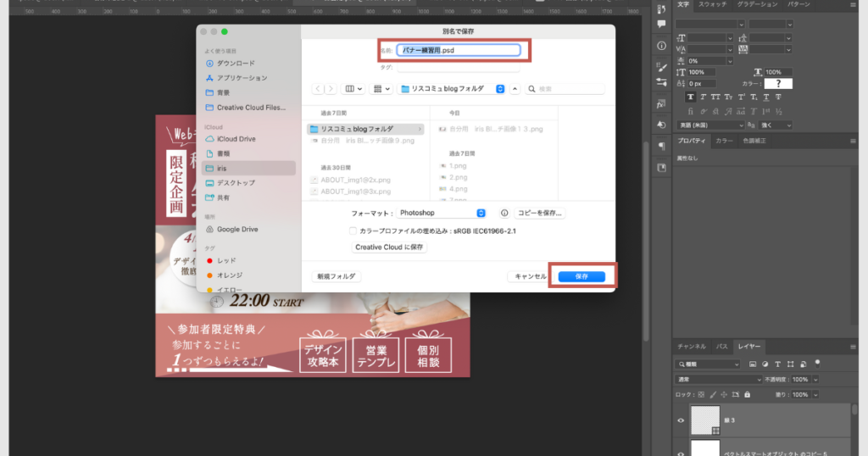Click the file name field バナー練習用.psd

[x=459, y=50]
